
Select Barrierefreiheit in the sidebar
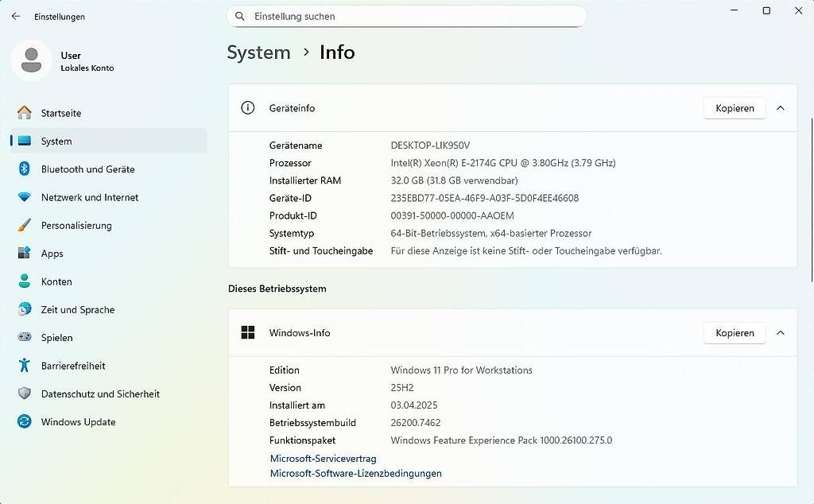click(75, 366)
